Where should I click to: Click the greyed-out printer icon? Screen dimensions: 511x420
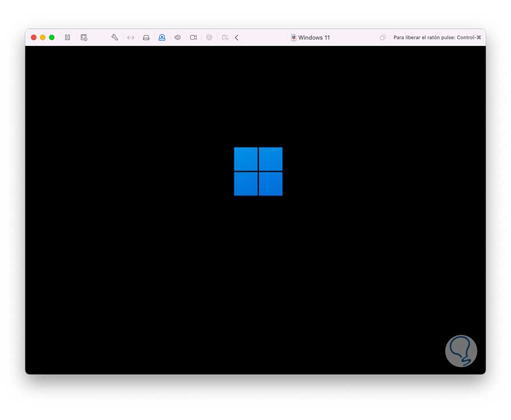coord(209,38)
